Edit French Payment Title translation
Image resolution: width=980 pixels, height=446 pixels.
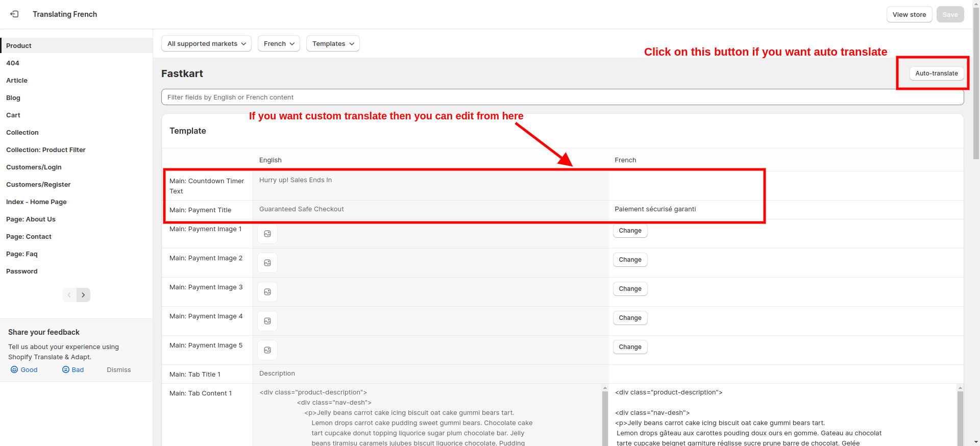786,209
